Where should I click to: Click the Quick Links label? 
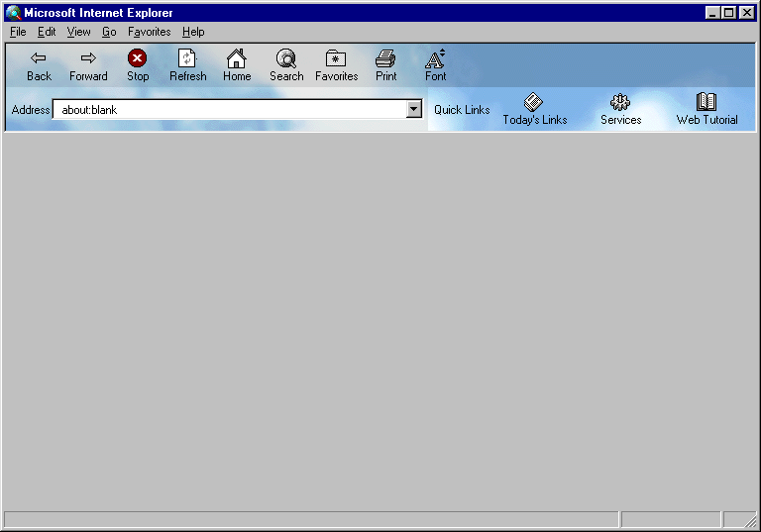(x=462, y=110)
